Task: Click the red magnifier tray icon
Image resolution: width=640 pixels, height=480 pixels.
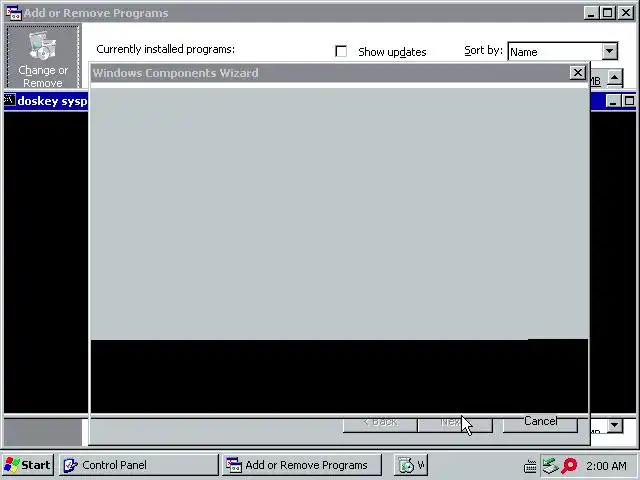Action: click(x=569, y=465)
